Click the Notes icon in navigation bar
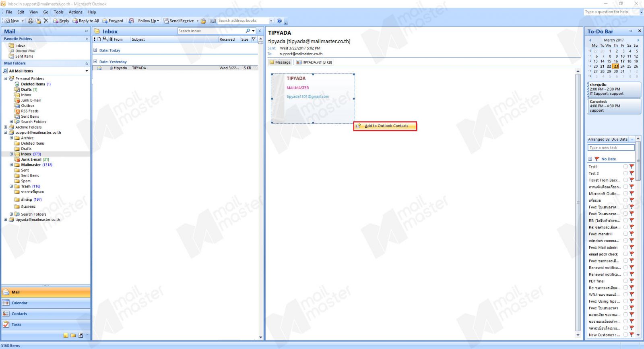The width and height of the screenshot is (644, 349). [x=66, y=335]
